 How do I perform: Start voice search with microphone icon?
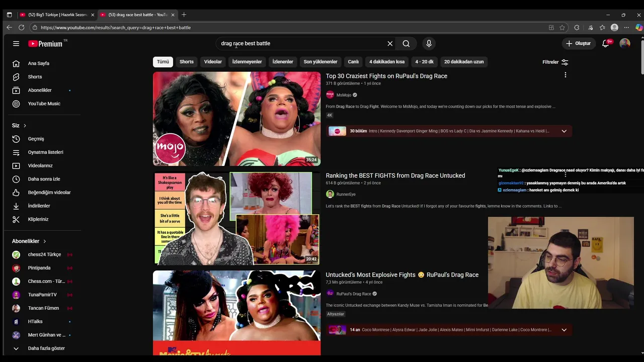click(x=429, y=44)
